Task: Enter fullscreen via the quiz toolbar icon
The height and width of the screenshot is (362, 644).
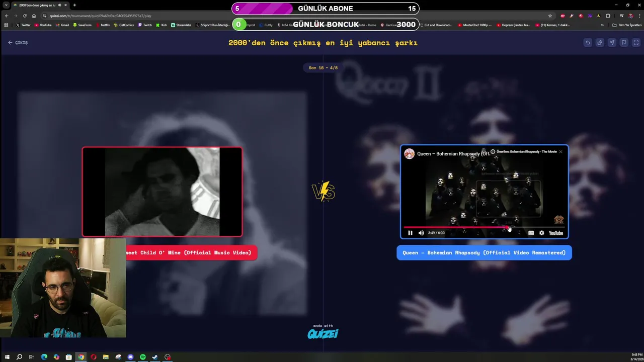Action: [x=636, y=43]
